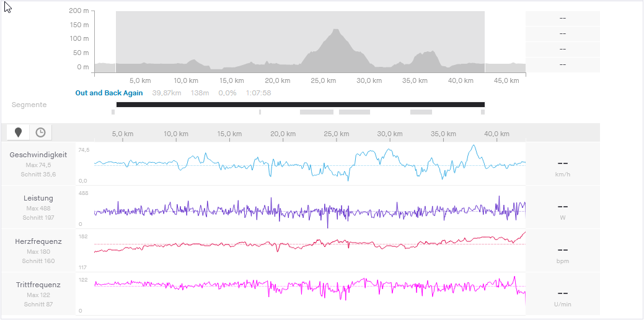Click the Geschwindigkeit row label

coord(38,155)
